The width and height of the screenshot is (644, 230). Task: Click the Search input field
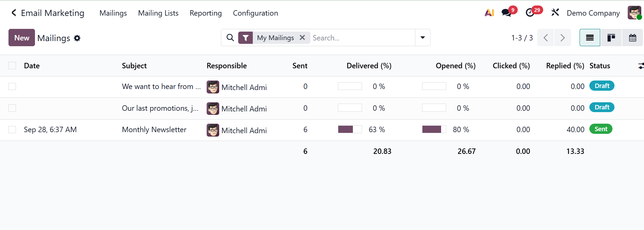[361, 38]
